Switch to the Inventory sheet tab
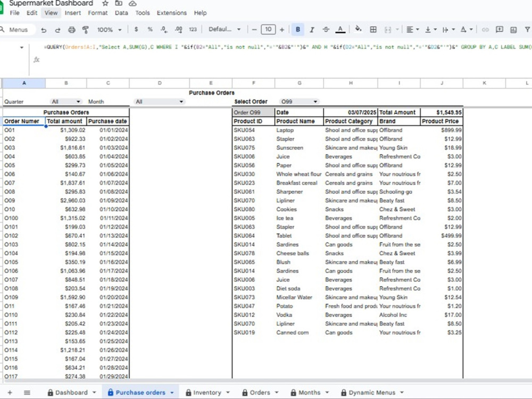The height and width of the screenshot is (399, 532). point(207,392)
